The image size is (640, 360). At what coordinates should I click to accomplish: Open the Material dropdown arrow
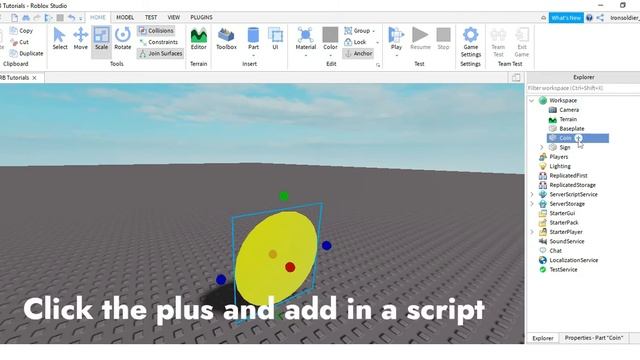click(305, 55)
